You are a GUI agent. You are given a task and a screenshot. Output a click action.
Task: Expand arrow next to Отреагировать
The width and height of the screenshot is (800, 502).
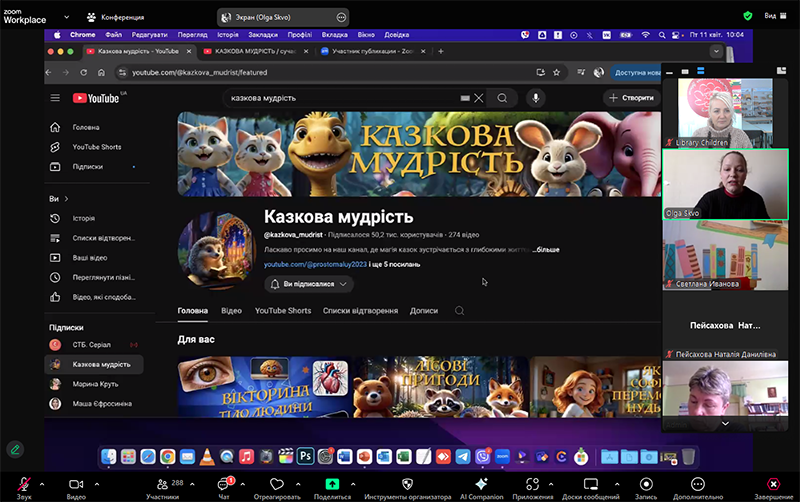click(x=298, y=484)
